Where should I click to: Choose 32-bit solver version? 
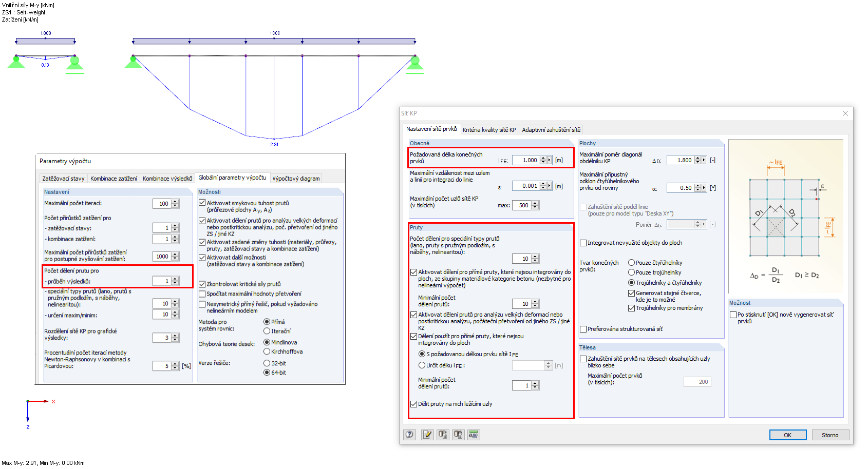[267, 363]
